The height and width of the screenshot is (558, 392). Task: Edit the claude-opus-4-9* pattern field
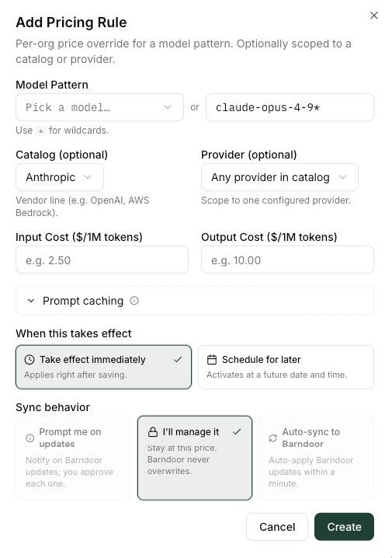pyautogui.click(x=290, y=107)
